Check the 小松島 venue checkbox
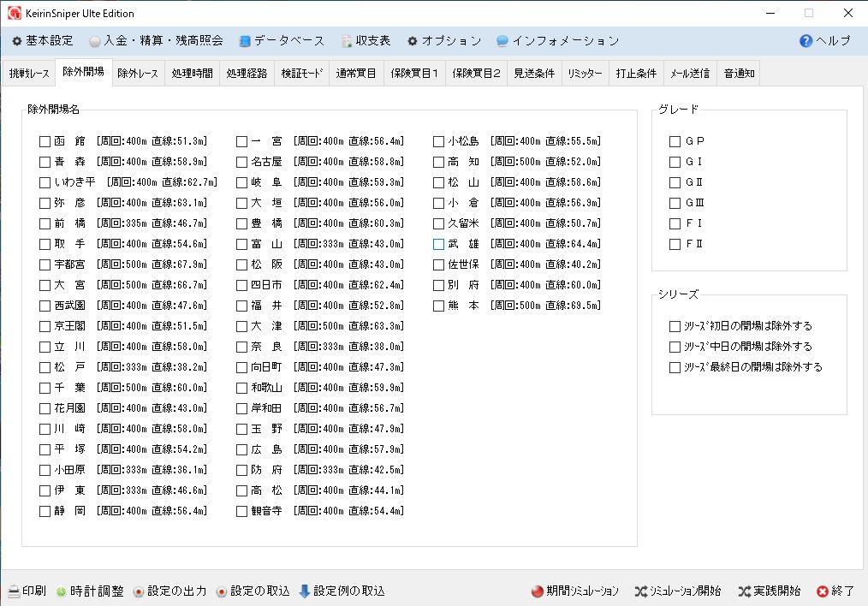 (x=438, y=142)
